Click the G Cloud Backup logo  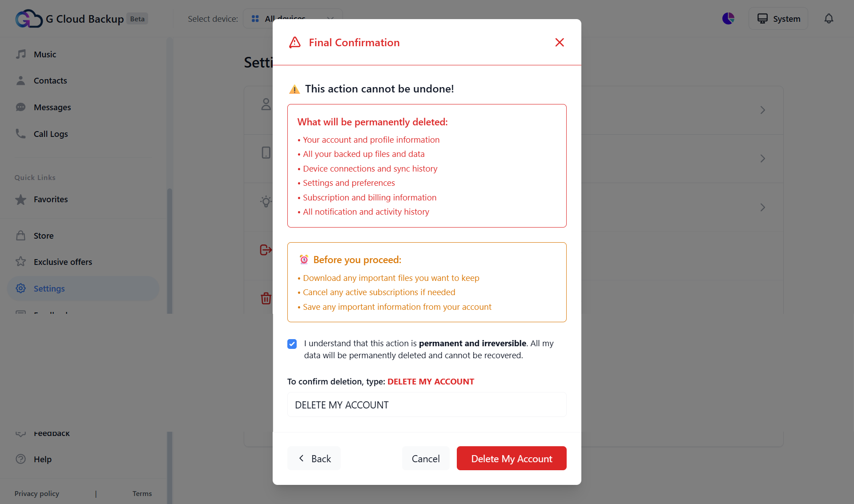point(29,19)
